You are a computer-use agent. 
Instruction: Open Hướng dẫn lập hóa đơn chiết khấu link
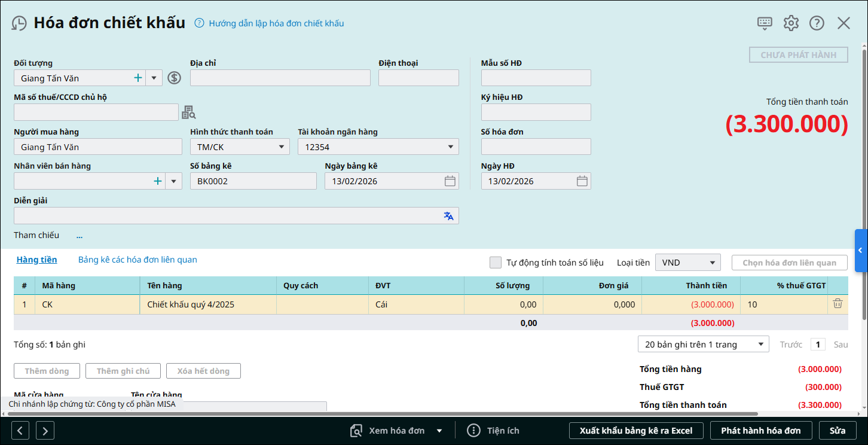coord(276,23)
